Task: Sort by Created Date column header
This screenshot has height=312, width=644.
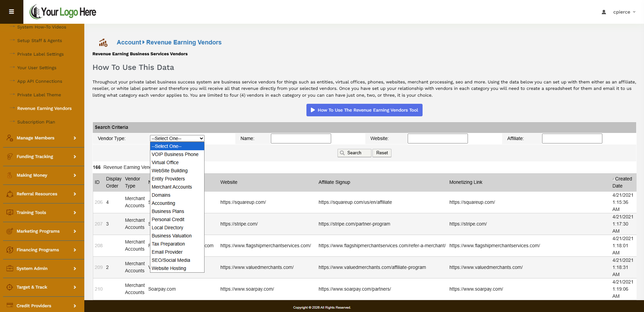Action: 622,182
